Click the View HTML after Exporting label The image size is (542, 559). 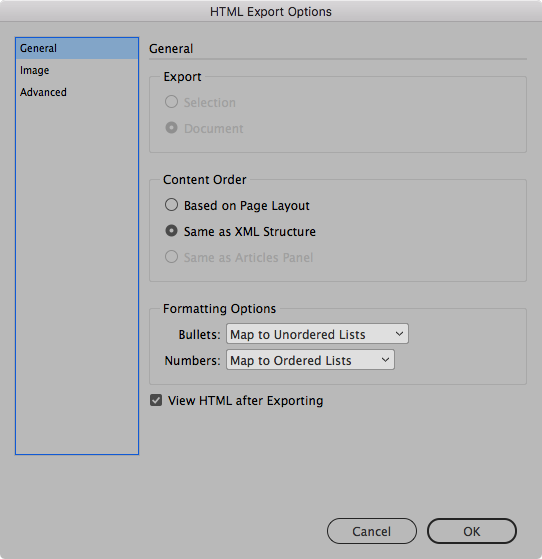246,401
